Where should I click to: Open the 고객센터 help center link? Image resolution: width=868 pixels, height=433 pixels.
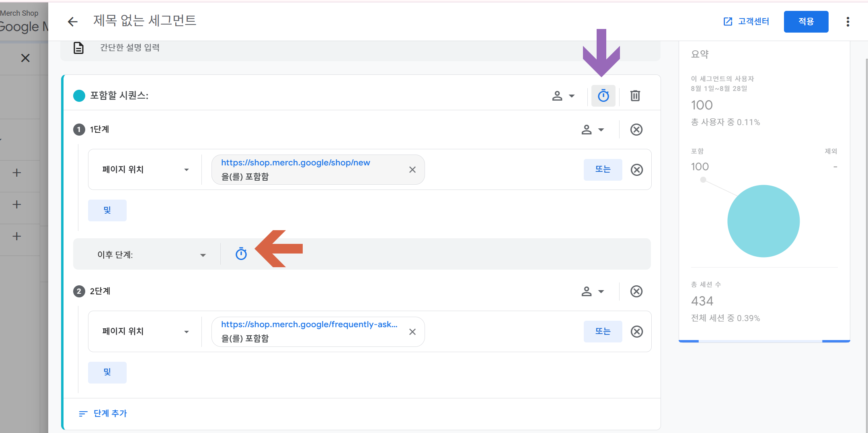746,21
